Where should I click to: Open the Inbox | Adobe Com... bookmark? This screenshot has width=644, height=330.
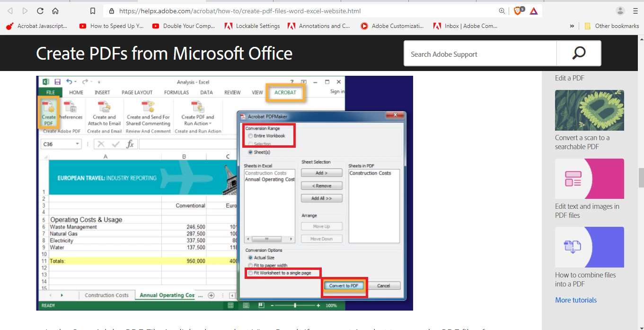466,26
